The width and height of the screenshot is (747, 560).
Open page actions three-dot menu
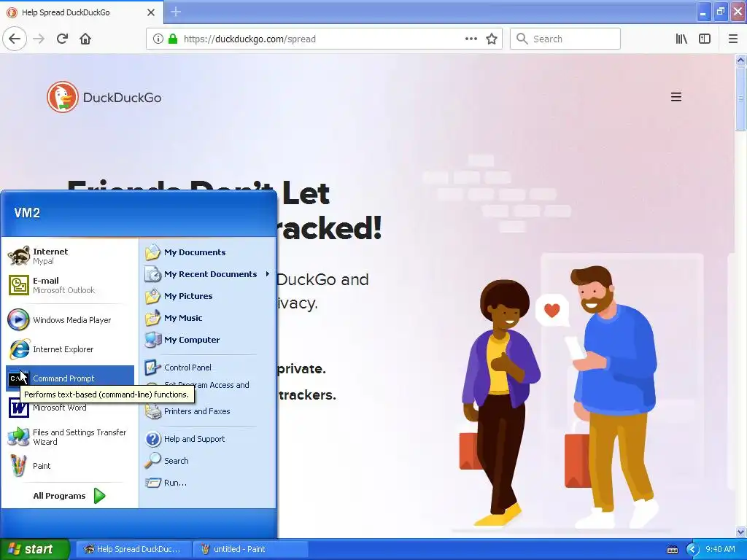click(471, 39)
